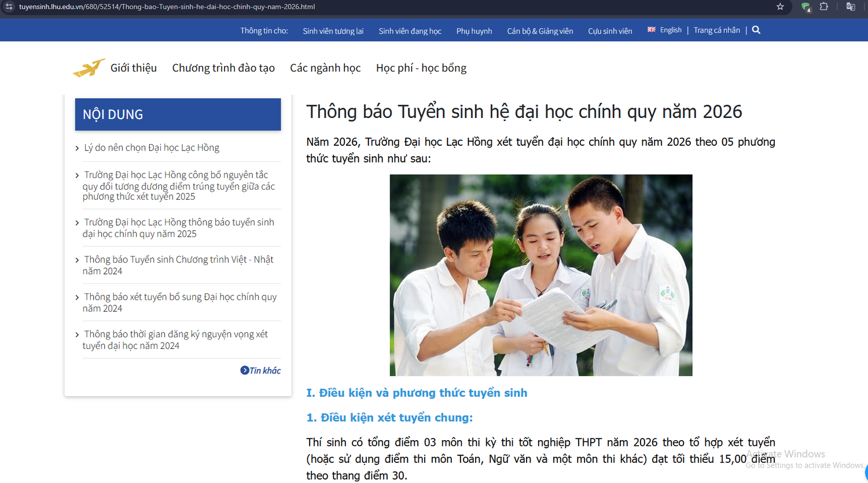This screenshot has width=868, height=483.
Task: Click the blue arrow icon beside Tin khác
Action: (x=245, y=370)
